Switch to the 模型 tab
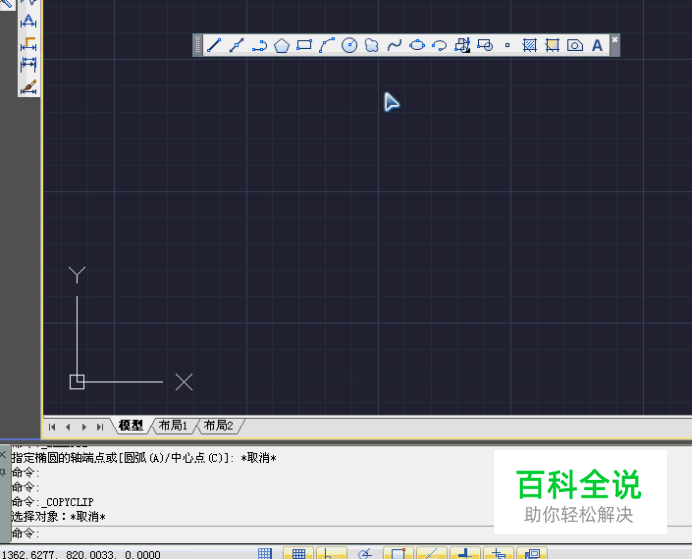 pos(131,426)
